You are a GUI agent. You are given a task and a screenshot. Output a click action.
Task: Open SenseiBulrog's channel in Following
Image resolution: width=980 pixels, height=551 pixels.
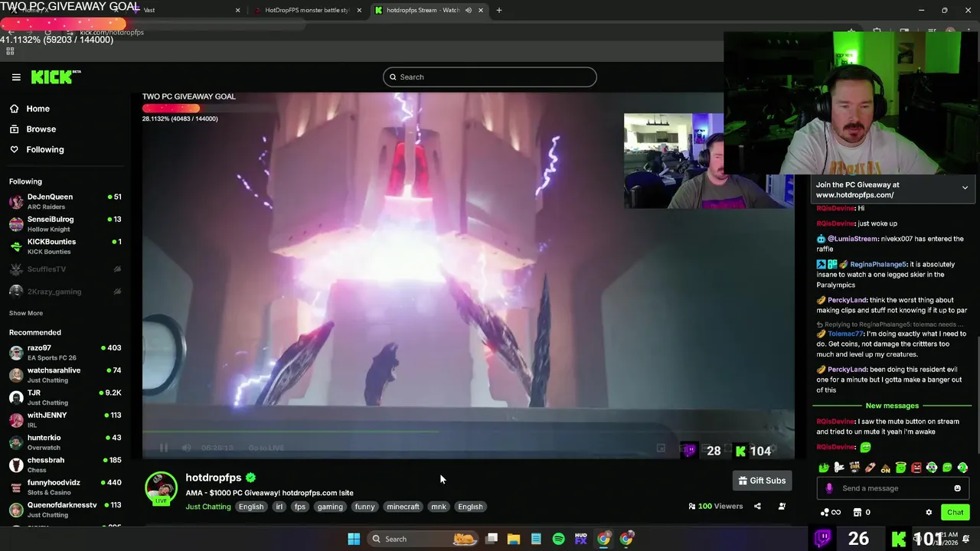65,223
